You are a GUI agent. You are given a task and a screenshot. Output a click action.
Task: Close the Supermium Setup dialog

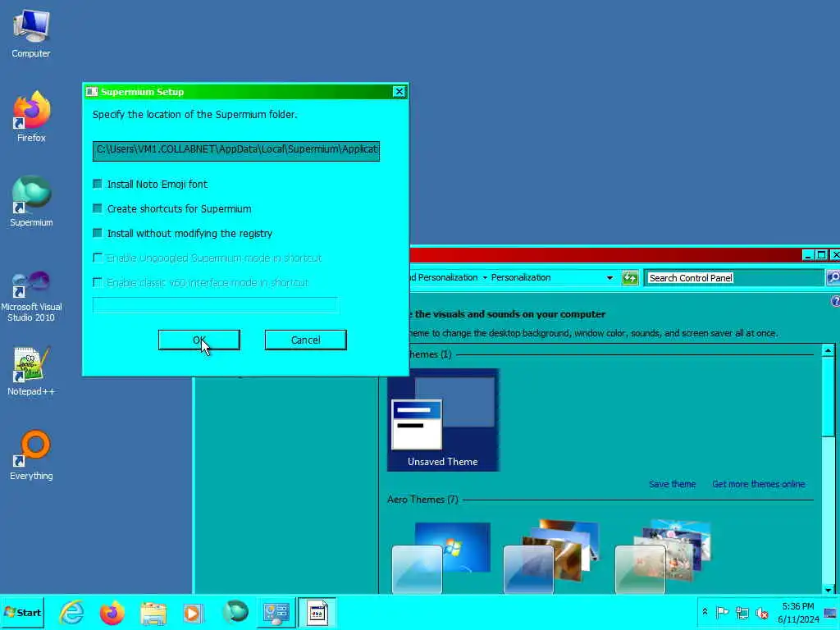399,92
